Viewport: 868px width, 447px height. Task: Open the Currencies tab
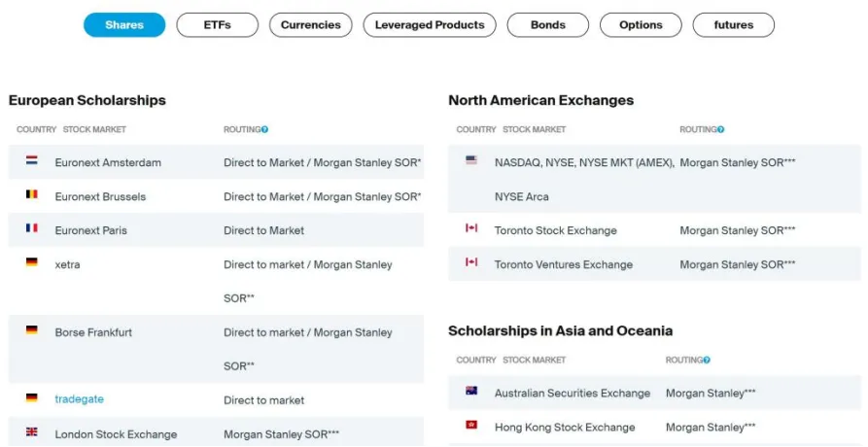(x=310, y=25)
